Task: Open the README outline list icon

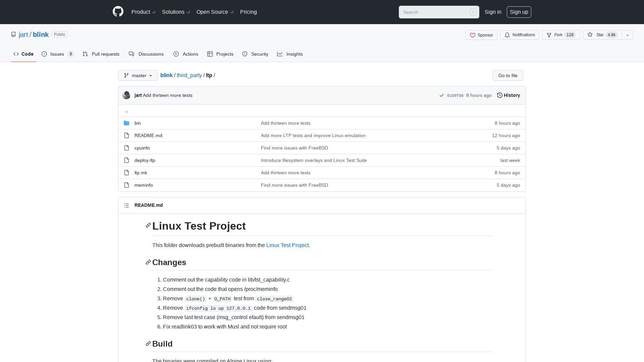Action: (x=126, y=205)
